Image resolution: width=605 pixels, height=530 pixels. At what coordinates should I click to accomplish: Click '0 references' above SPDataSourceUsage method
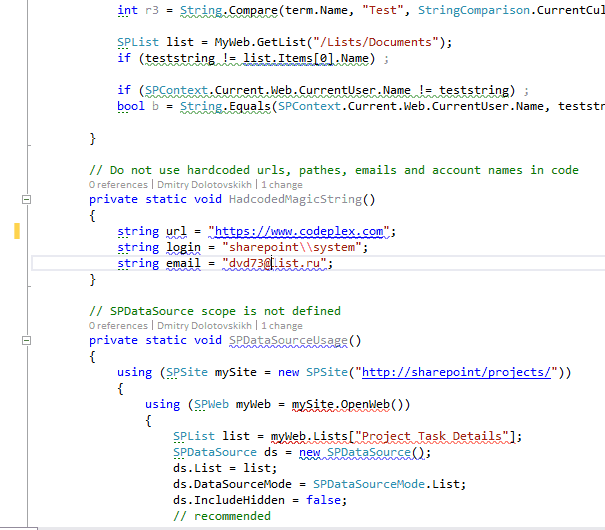click(119, 326)
